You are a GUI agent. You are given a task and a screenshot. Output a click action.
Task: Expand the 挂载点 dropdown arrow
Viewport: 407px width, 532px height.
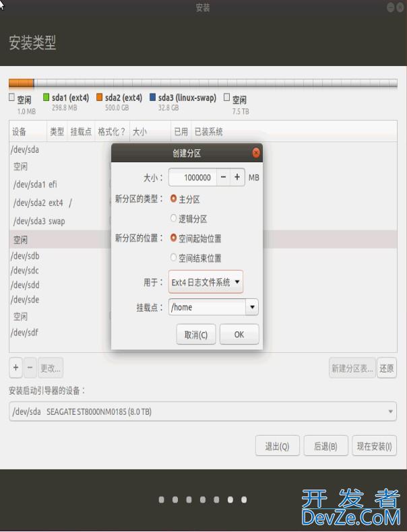[x=252, y=307]
